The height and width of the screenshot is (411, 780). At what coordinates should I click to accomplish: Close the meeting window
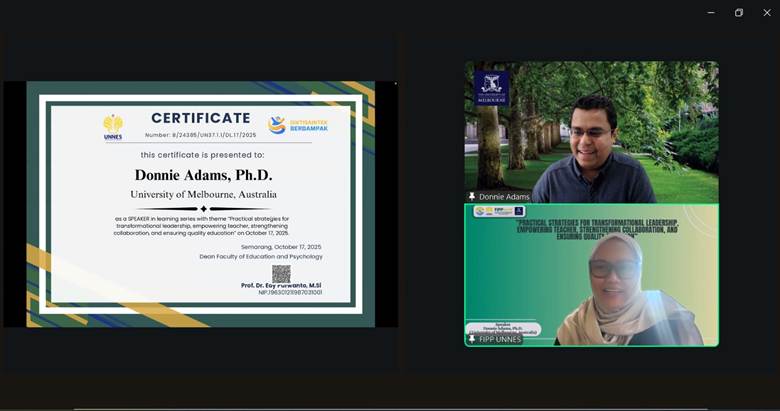(767, 13)
